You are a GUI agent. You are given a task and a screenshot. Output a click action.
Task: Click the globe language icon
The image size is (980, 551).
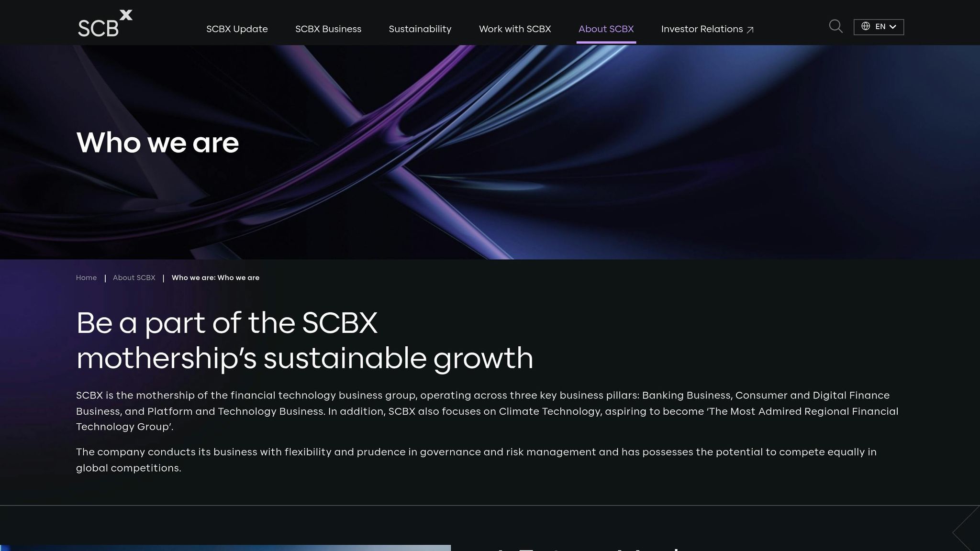click(x=866, y=26)
